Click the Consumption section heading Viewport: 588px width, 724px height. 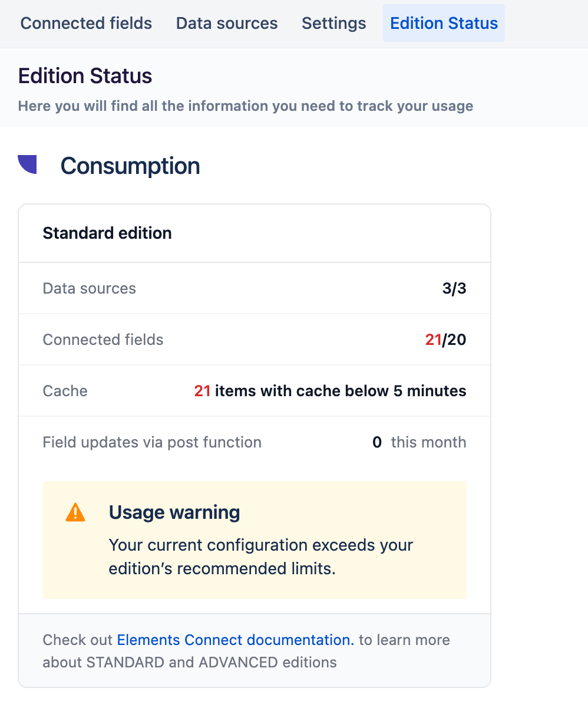coord(130,166)
